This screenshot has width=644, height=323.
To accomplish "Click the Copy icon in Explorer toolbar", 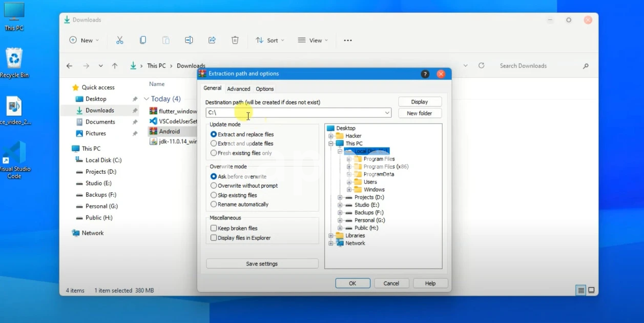I will [143, 40].
